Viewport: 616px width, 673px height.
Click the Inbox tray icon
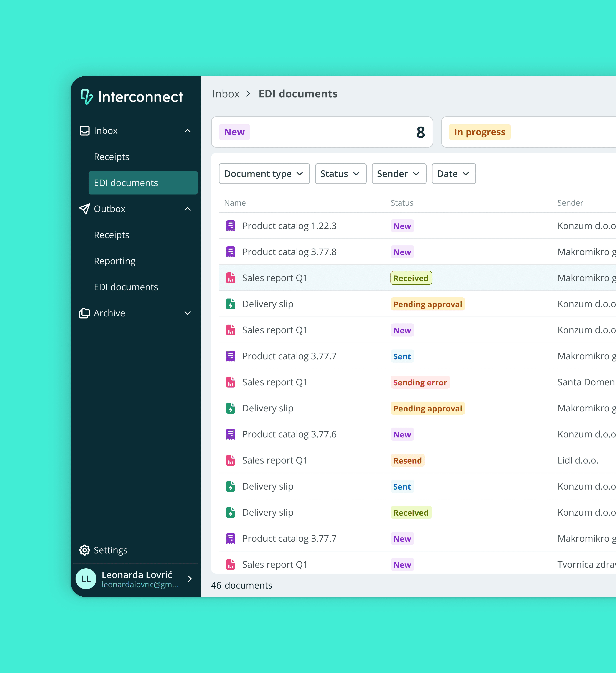coord(84,131)
